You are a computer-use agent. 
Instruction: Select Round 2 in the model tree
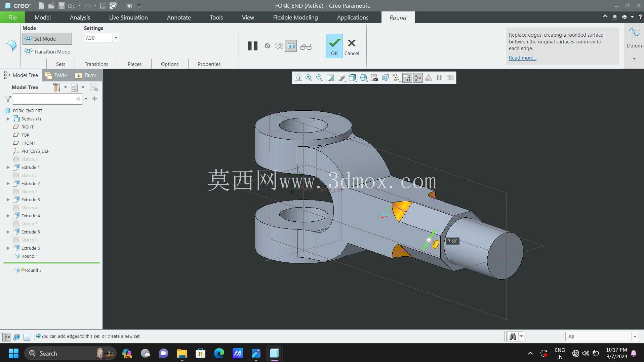point(33,270)
